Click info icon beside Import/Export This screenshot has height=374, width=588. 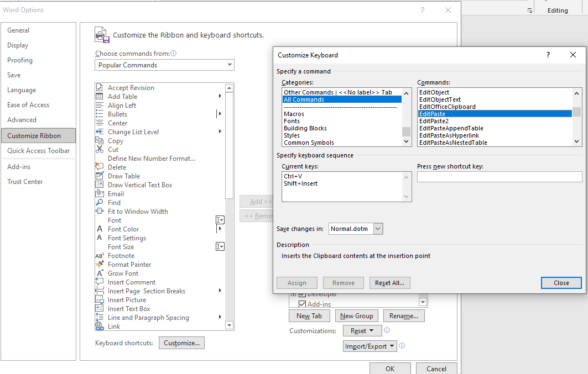[x=402, y=345]
